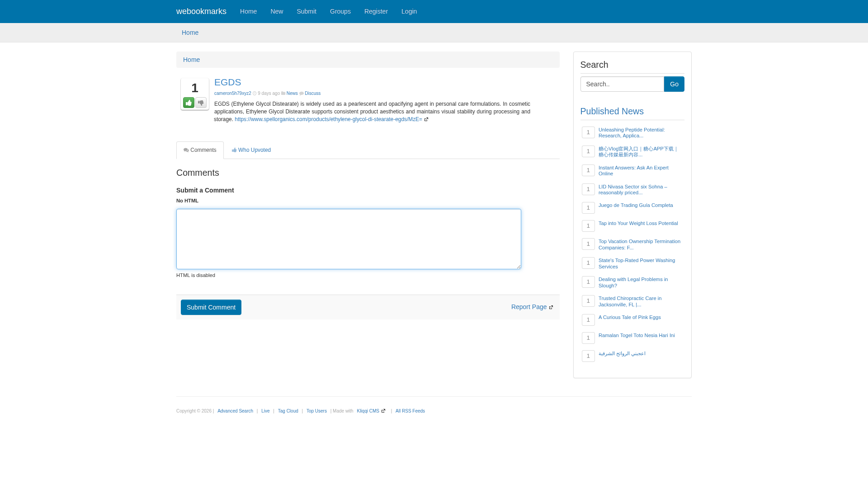Click external link icon after the product URL
The image size is (868, 488).
pyautogui.click(x=426, y=119)
